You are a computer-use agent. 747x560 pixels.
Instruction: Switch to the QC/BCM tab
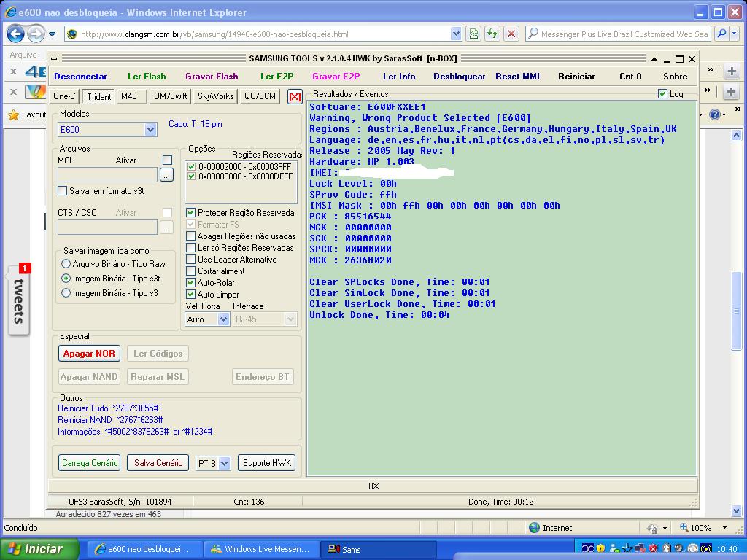coord(260,96)
